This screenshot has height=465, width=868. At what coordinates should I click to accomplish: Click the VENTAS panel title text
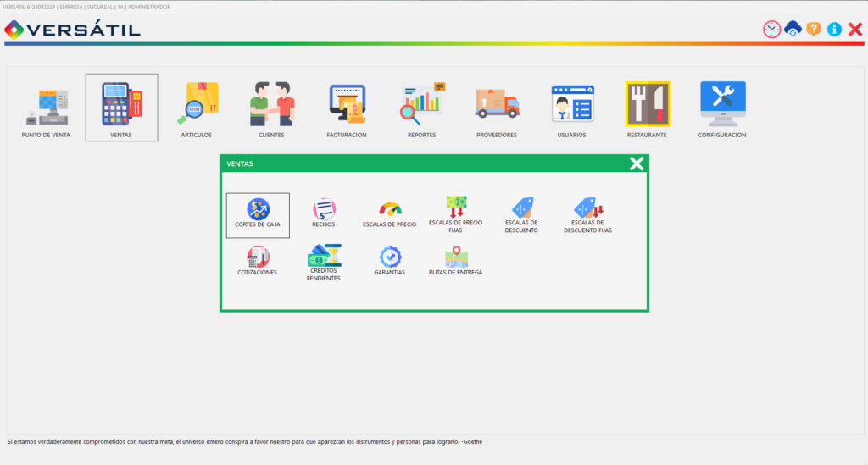[x=240, y=163]
